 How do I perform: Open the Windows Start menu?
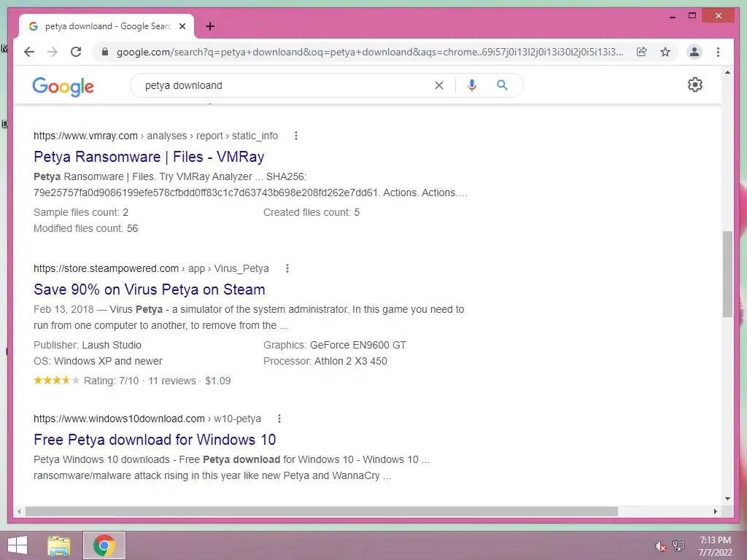18,545
